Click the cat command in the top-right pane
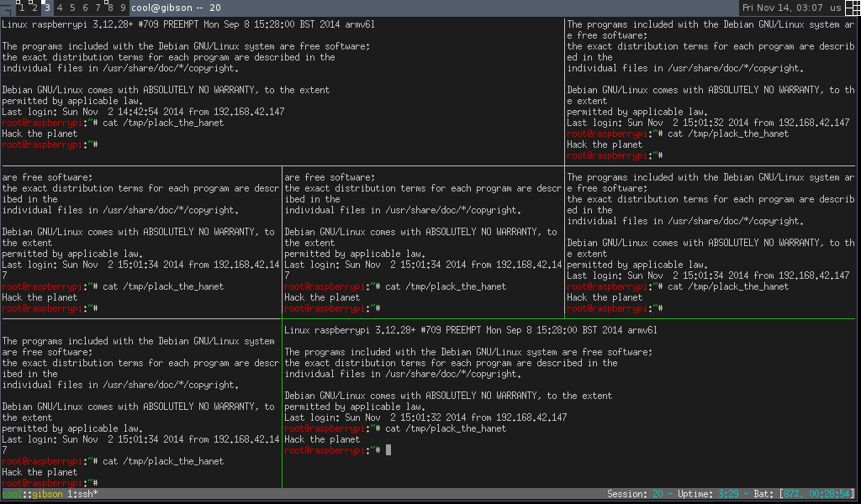 click(x=728, y=134)
